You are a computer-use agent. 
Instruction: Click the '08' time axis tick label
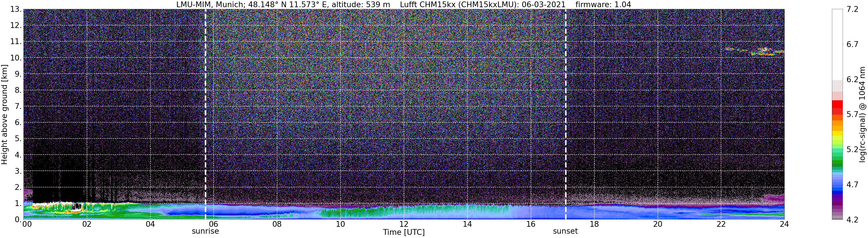277,224
